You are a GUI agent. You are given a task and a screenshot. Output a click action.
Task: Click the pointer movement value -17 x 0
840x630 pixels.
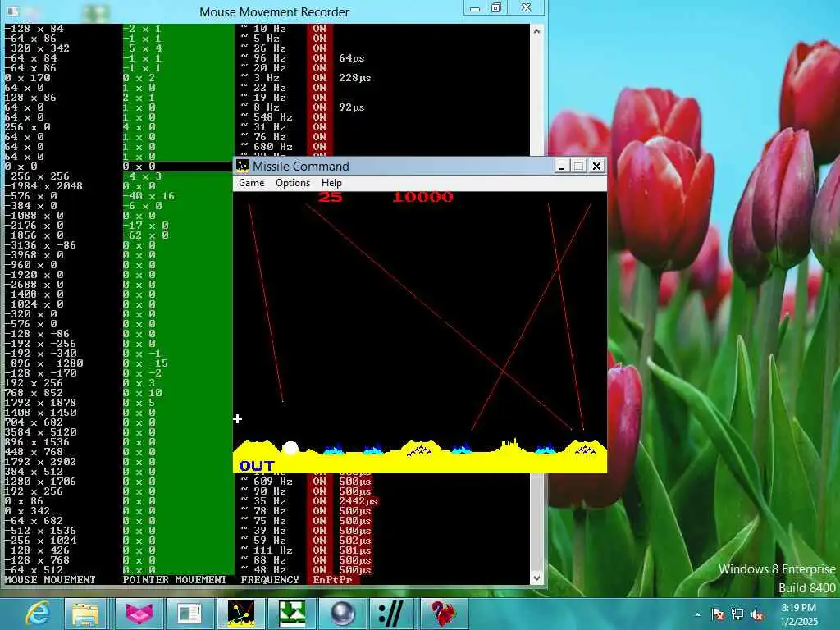click(145, 226)
